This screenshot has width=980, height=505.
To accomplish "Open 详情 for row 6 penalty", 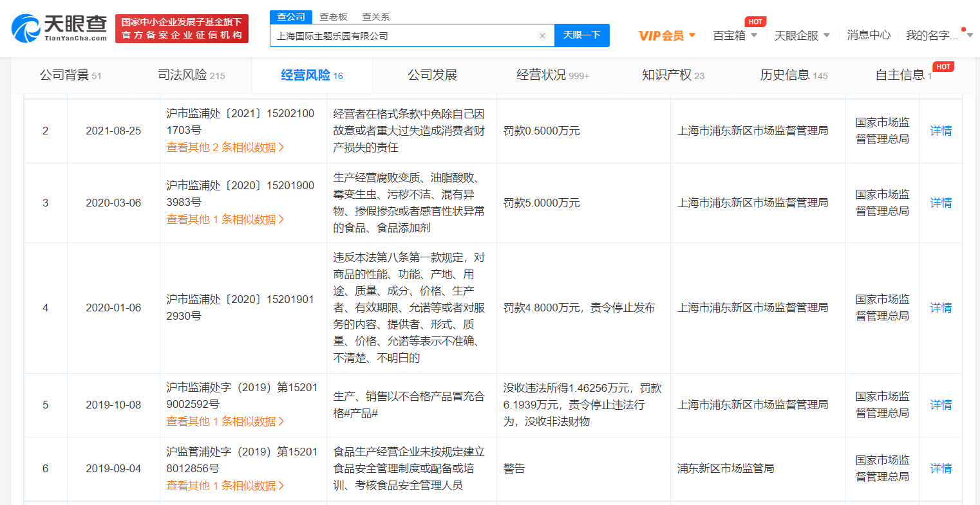I will (941, 468).
